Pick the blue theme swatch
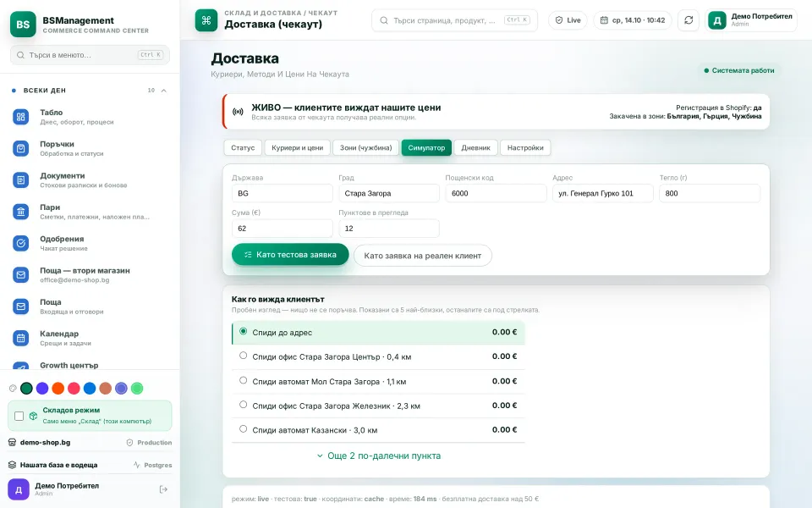The image size is (812, 508). pos(90,389)
